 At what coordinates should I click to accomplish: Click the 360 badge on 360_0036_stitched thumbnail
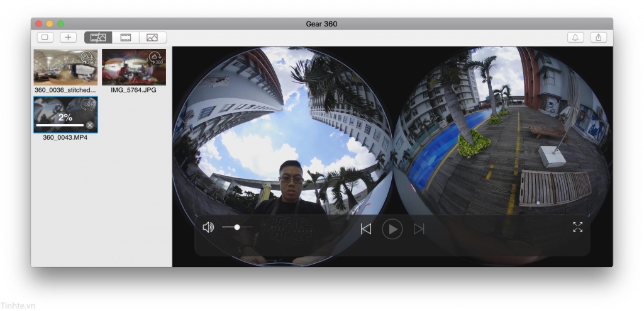[87, 58]
